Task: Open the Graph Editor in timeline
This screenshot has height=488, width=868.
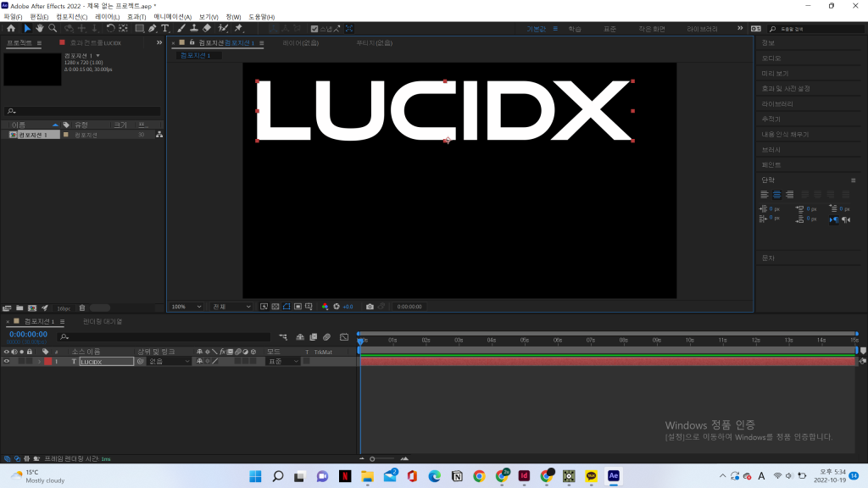Action: [344, 336]
